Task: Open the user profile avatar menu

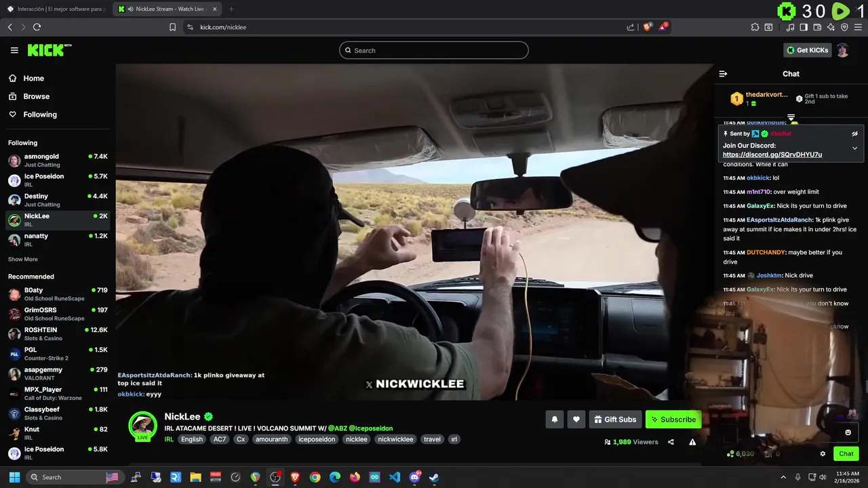Action: click(842, 50)
